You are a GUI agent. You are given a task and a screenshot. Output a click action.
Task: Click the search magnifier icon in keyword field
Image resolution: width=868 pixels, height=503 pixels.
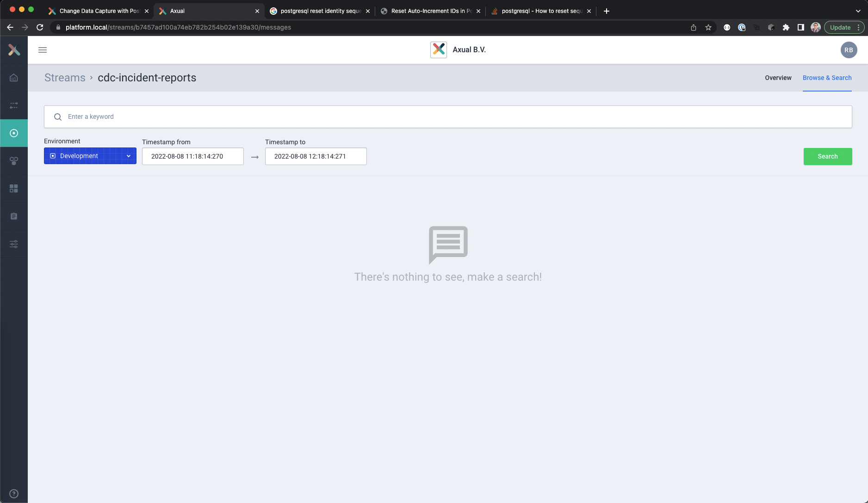(x=58, y=117)
